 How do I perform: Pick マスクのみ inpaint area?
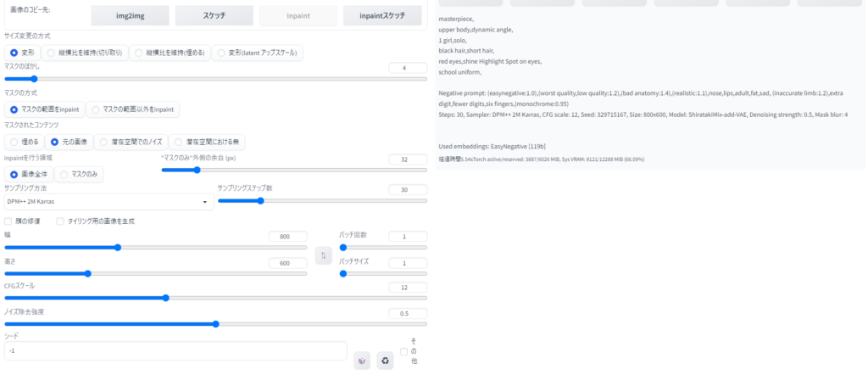(x=79, y=175)
